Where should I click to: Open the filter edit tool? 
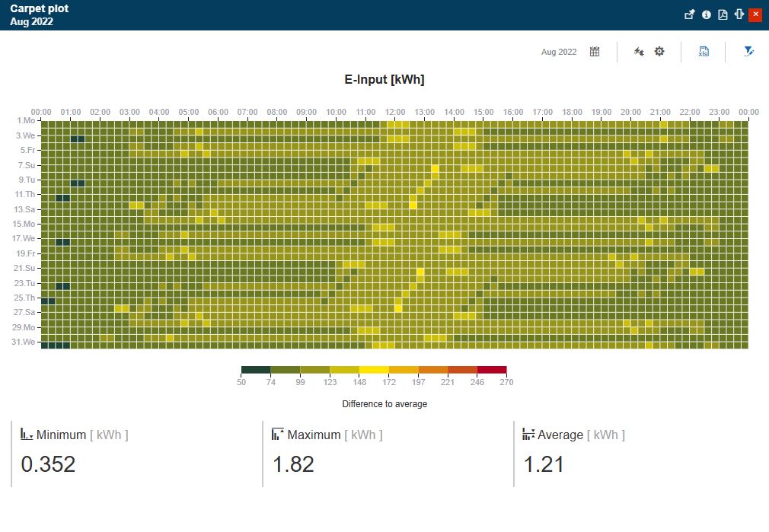click(x=748, y=52)
